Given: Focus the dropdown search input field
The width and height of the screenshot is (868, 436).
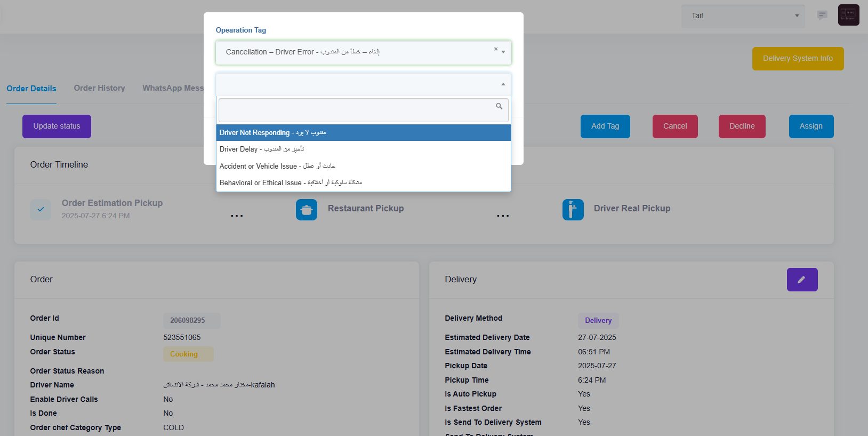Looking at the screenshot, I should coord(357,110).
